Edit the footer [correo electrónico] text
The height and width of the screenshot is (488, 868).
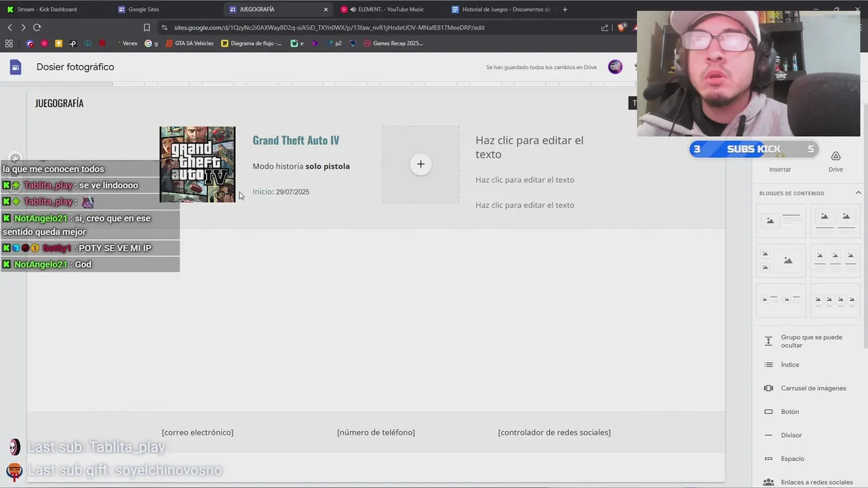click(197, 432)
